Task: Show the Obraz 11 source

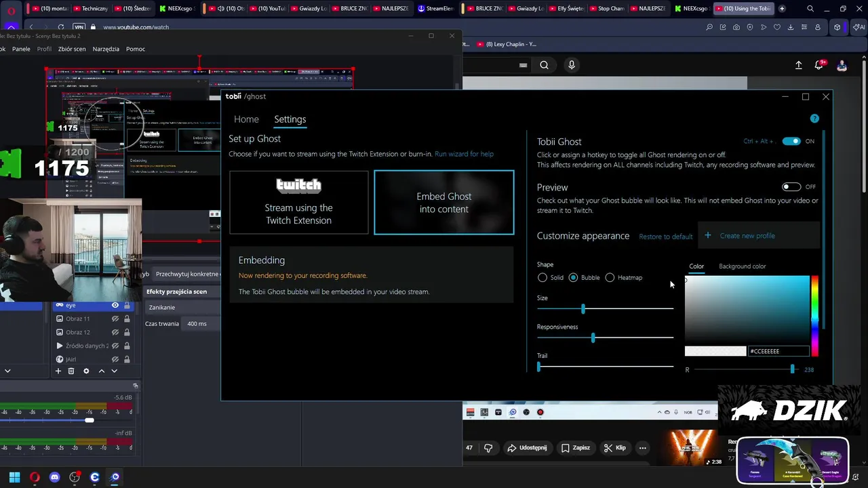Action: [x=115, y=319]
